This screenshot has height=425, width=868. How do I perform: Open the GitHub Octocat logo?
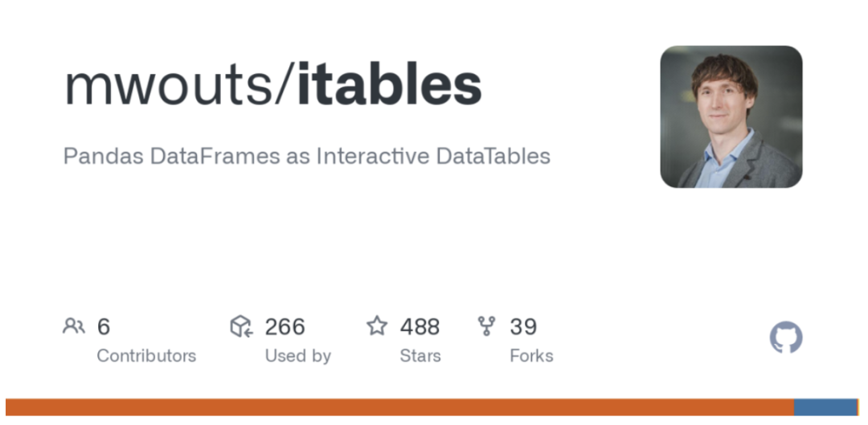click(x=785, y=337)
